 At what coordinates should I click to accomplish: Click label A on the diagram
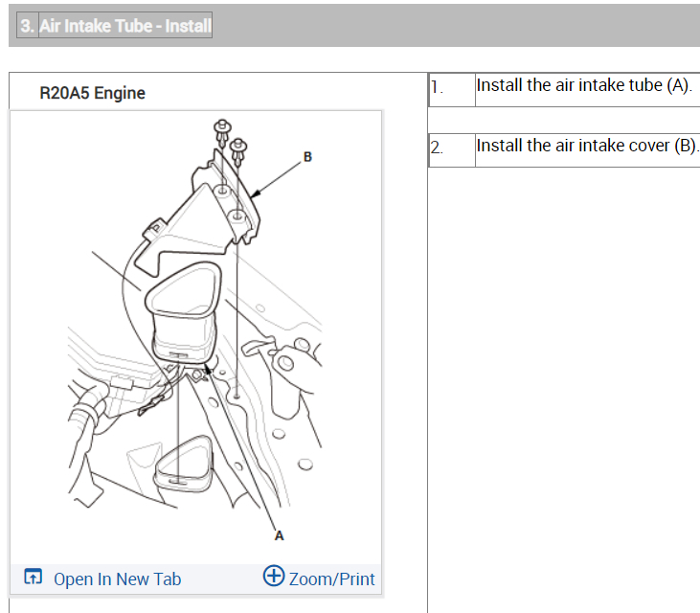click(279, 535)
